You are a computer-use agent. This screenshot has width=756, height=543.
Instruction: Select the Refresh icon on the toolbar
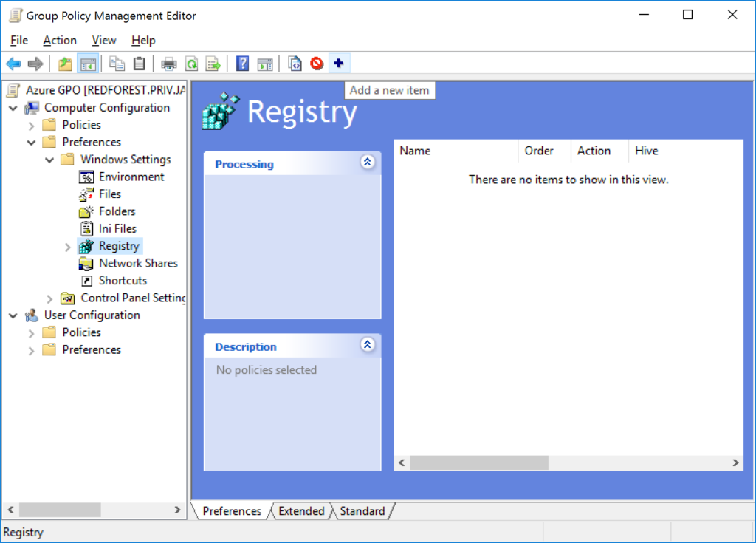[x=191, y=63]
